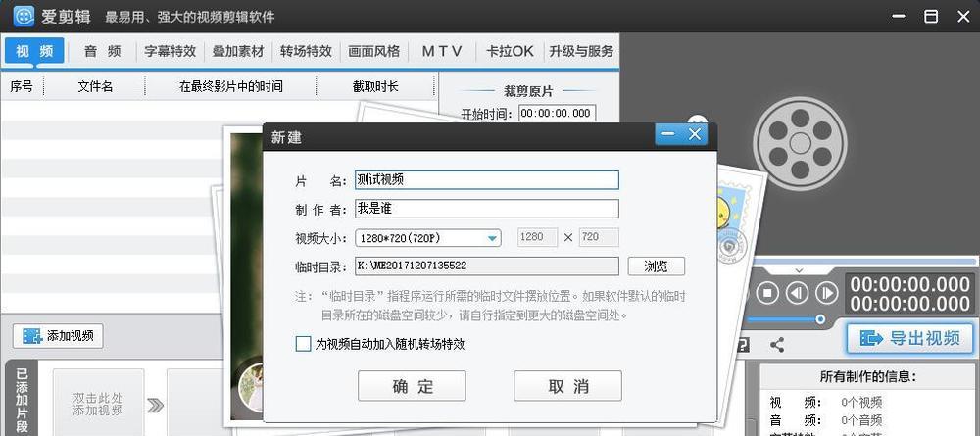Click the film reel placeholder in preview
The width and height of the screenshot is (980, 436).
click(x=800, y=144)
